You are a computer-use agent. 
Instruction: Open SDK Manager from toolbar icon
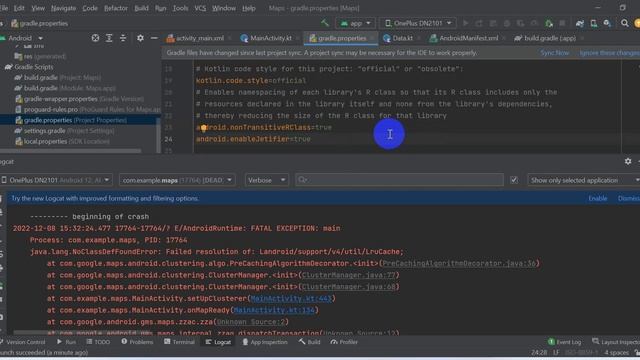click(607, 23)
